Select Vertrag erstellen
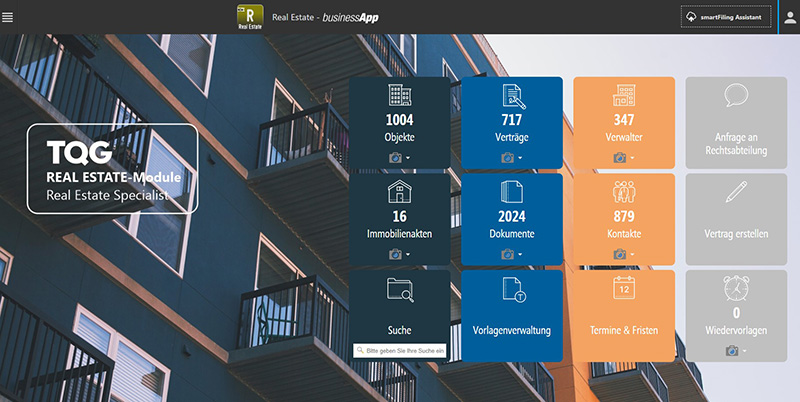 pyautogui.click(x=736, y=234)
